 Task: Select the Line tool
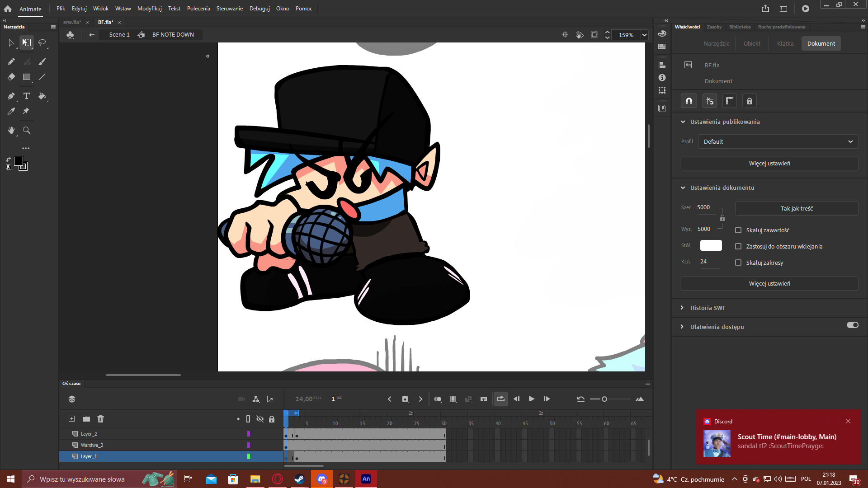click(x=42, y=77)
